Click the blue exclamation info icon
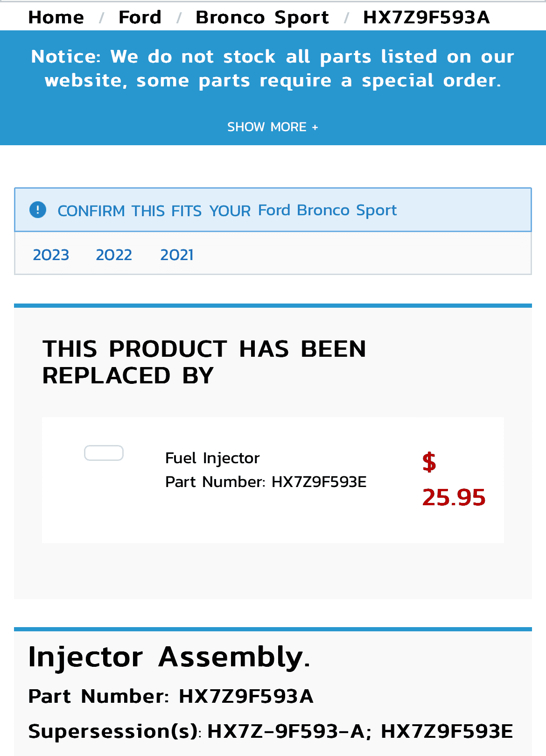Image resolution: width=546 pixels, height=756 pixels. point(38,210)
